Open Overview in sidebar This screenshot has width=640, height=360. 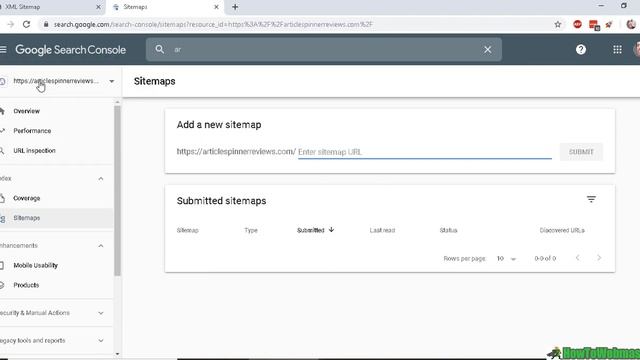[27, 111]
